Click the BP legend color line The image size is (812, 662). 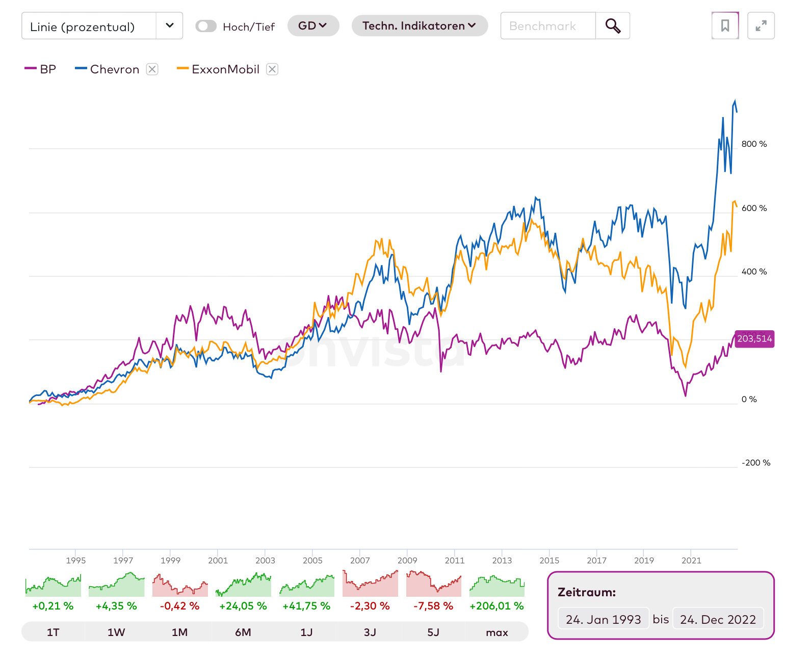click(x=31, y=69)
